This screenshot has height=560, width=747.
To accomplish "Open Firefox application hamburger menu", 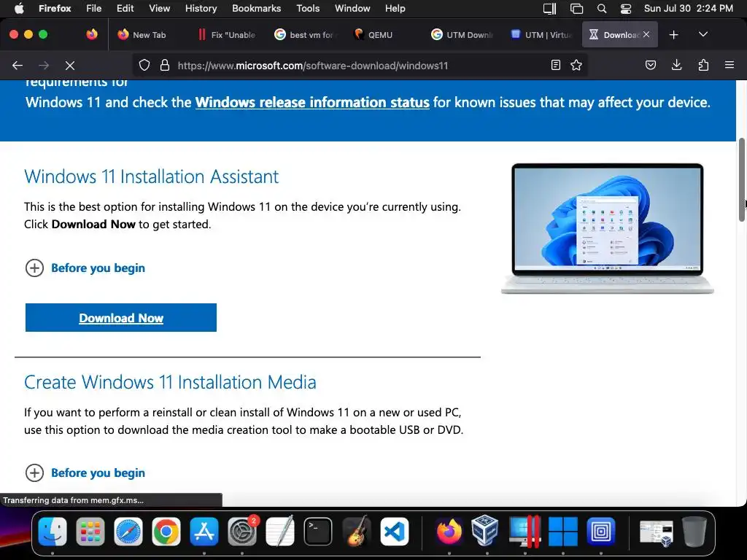I will [x=729, y=65].
